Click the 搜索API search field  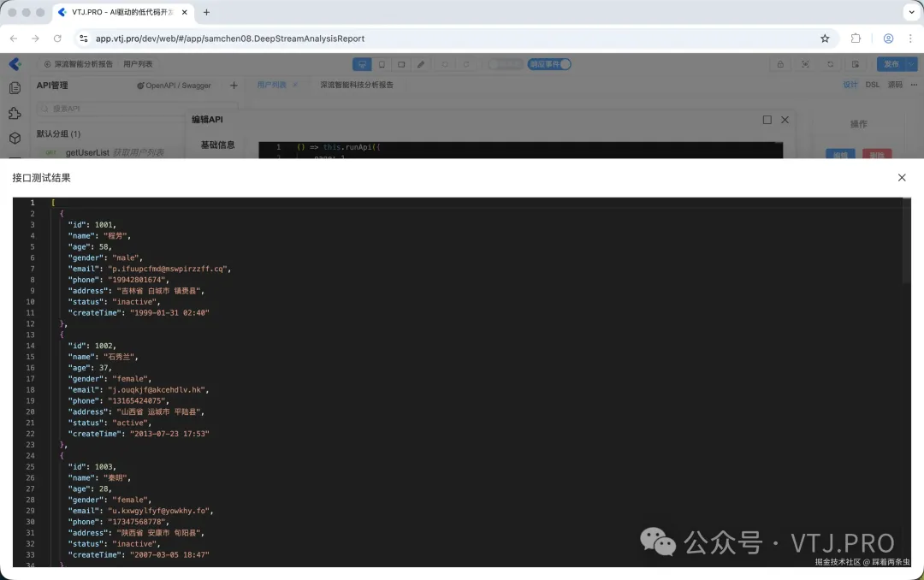tap(137, 109)
